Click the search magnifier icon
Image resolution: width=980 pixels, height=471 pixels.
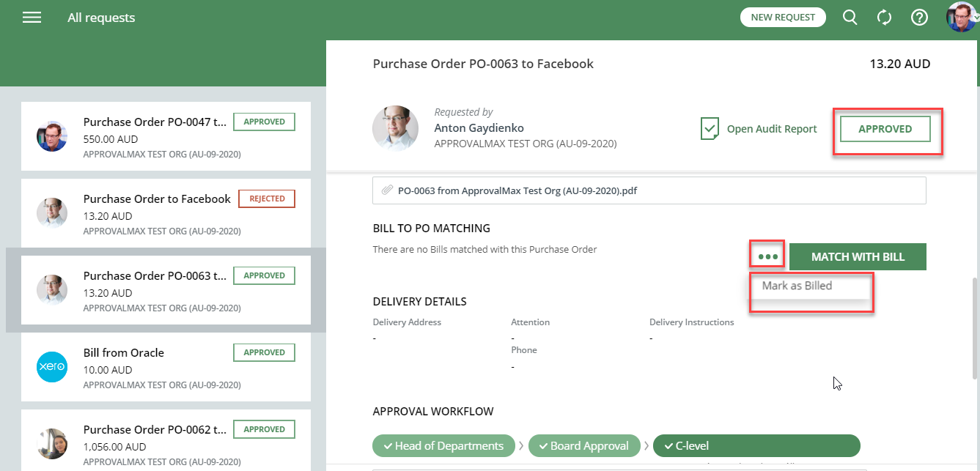click(x=850, y=18)
